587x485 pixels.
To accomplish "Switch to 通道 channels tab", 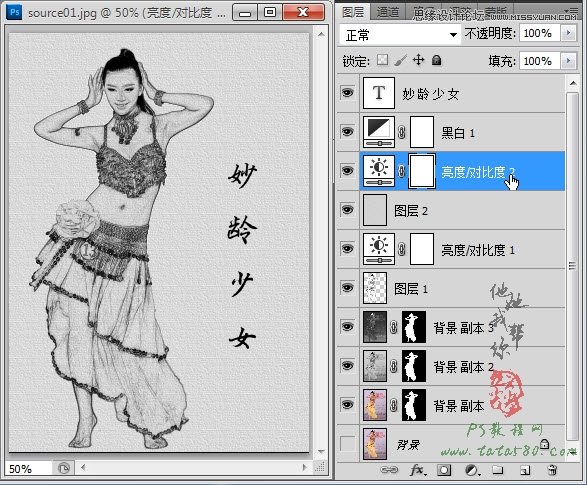I will (388, 12).
